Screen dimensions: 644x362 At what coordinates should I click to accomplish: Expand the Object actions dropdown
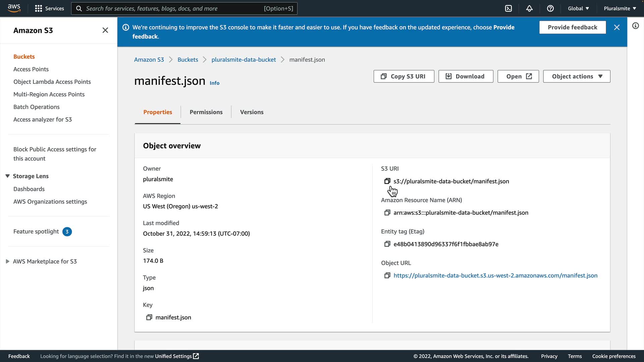[x=577, y=76]
